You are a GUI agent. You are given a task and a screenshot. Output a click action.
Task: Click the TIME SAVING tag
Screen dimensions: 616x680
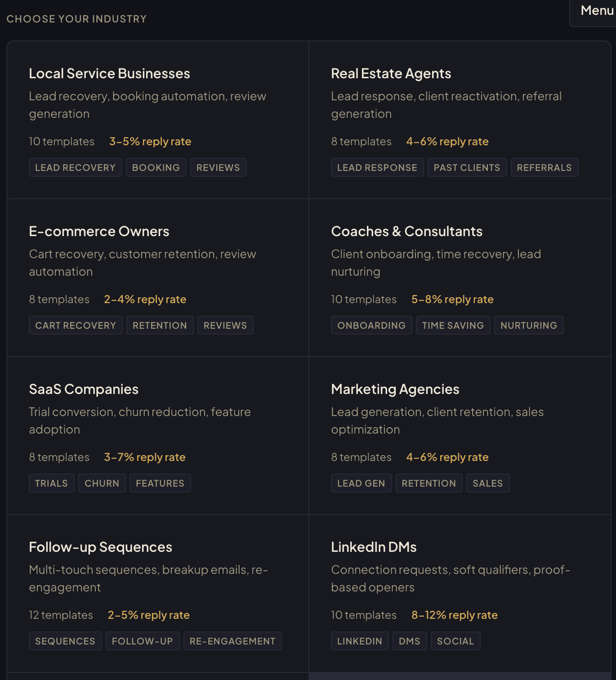coord(453,326)
